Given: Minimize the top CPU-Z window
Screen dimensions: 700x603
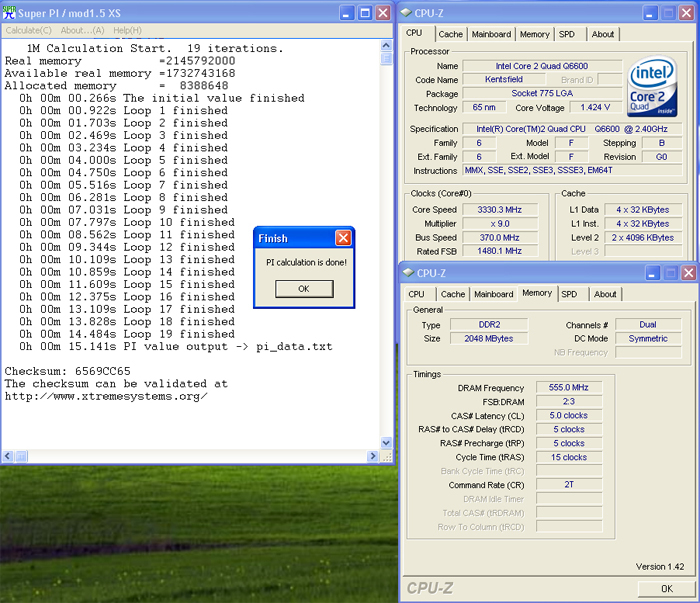Looking at the screenshot, I should coord(650,13).
